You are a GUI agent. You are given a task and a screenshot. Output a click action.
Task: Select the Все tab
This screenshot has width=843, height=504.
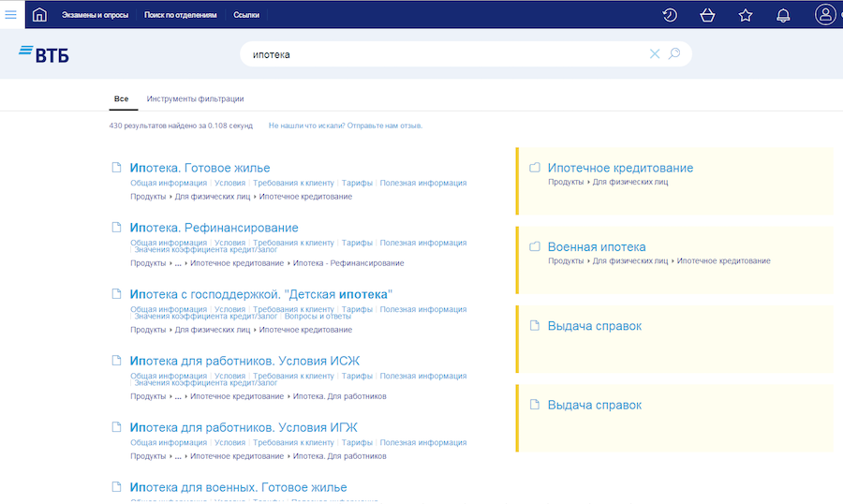coord(121,99)
